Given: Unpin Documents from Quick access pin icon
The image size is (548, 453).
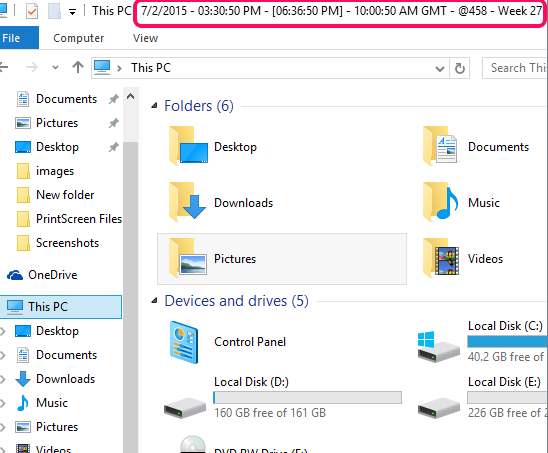Looking at the screenshot, I should point(114,99).
